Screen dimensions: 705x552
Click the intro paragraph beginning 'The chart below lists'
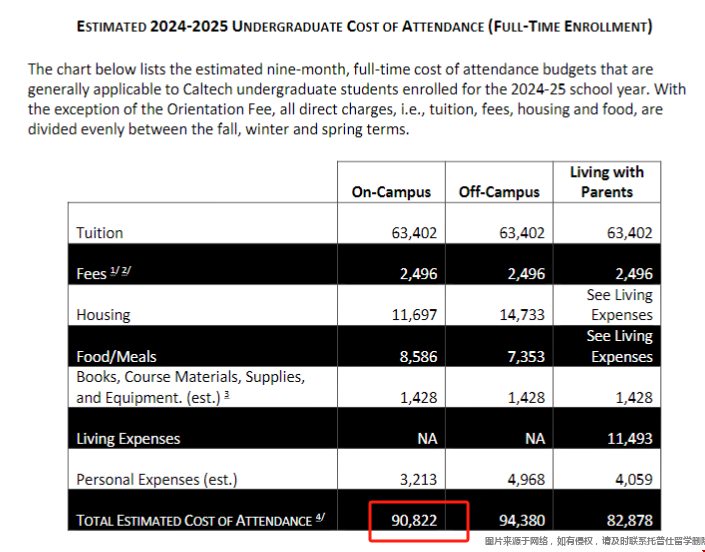[x=357, y=99]
